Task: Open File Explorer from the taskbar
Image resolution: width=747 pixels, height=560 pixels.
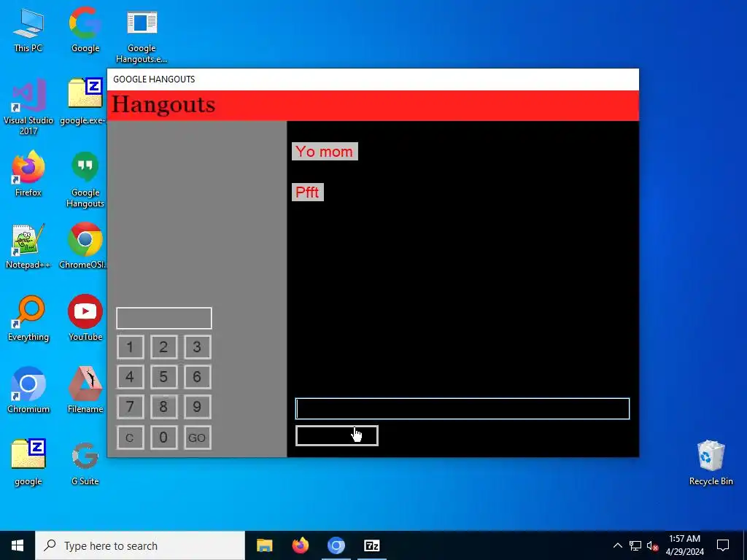Action: click(264, 545)
